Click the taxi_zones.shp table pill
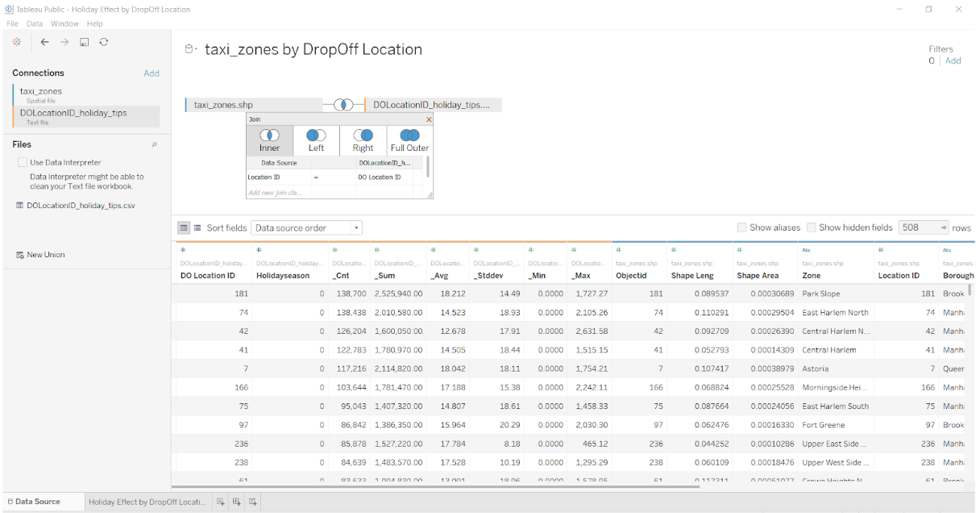Screen dimensions: 980x513 (x=254, y=105)
